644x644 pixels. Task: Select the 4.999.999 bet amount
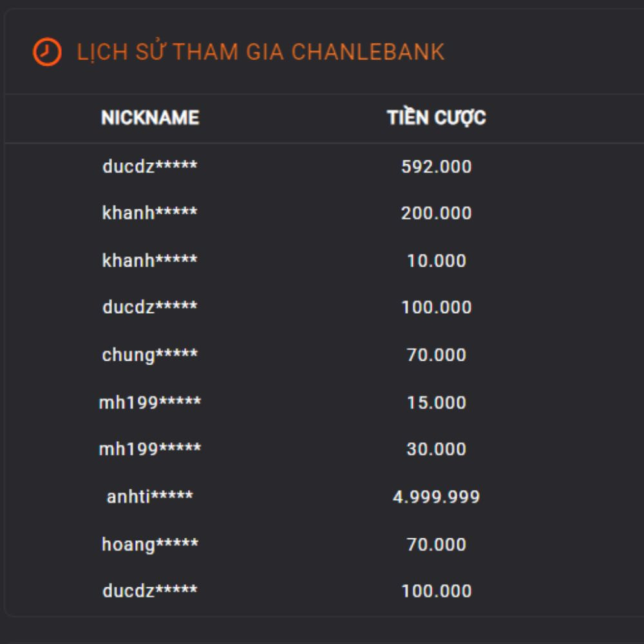(436, 497)
